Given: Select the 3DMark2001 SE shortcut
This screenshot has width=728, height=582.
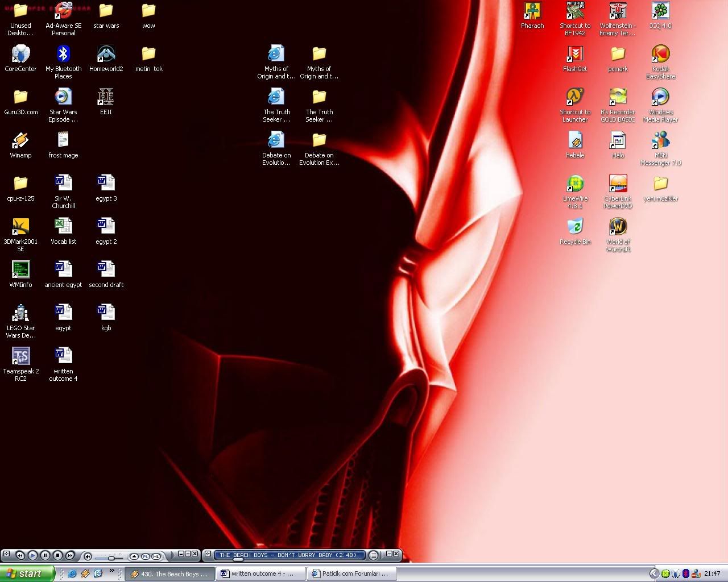Looking at the screenshot, I should 20,235.
